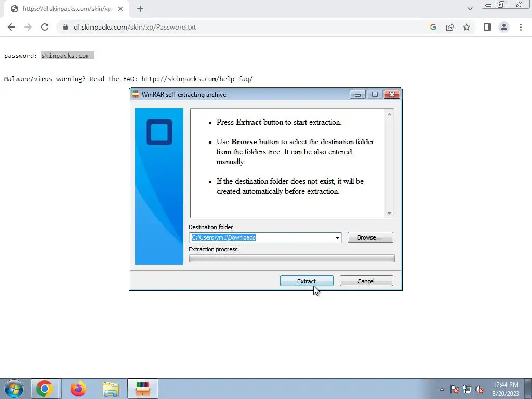Click the highlighted skinpacks.com password text
This screenshot has width=532, height=399.
tap(65, 55)
